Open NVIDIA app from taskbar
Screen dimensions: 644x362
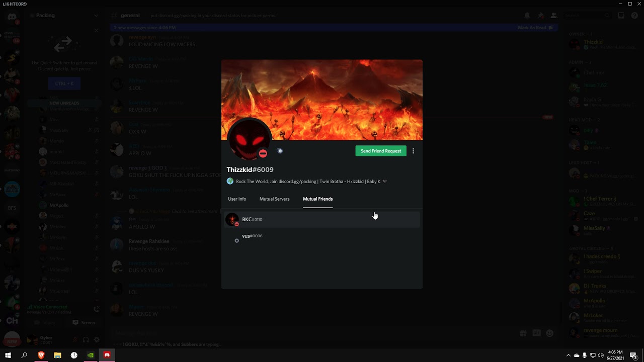(x=91, y=355)
